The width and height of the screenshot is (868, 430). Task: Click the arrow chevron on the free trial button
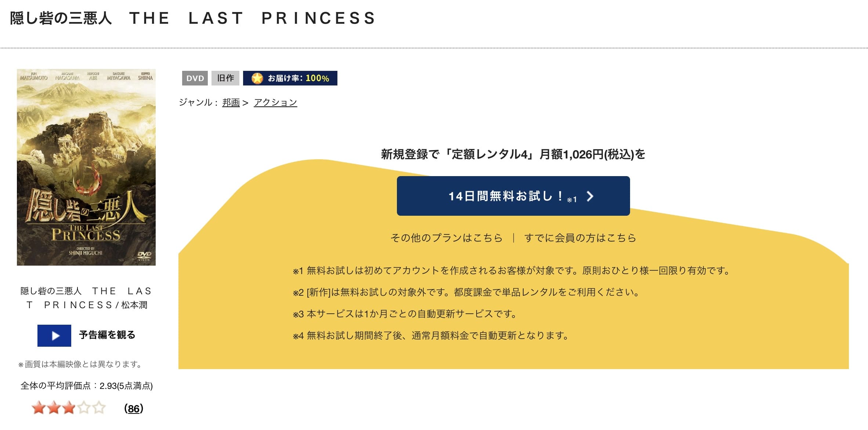[x=590, y=196]
